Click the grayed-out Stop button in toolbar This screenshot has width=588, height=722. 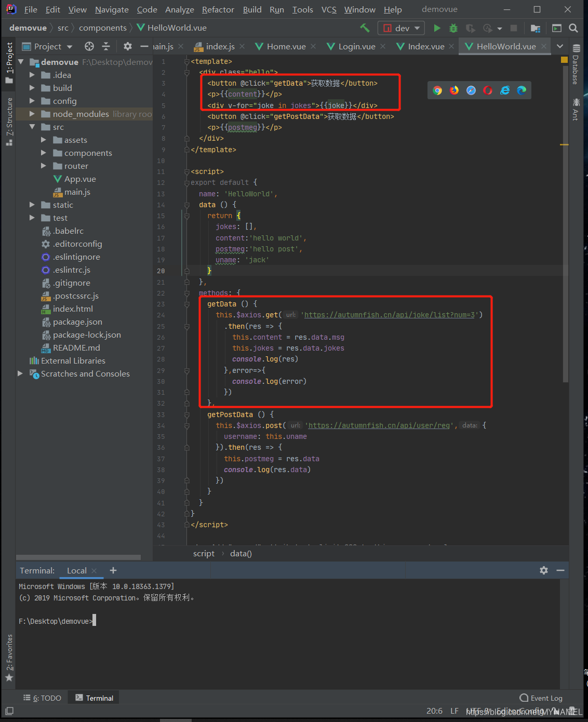[514, 28]
